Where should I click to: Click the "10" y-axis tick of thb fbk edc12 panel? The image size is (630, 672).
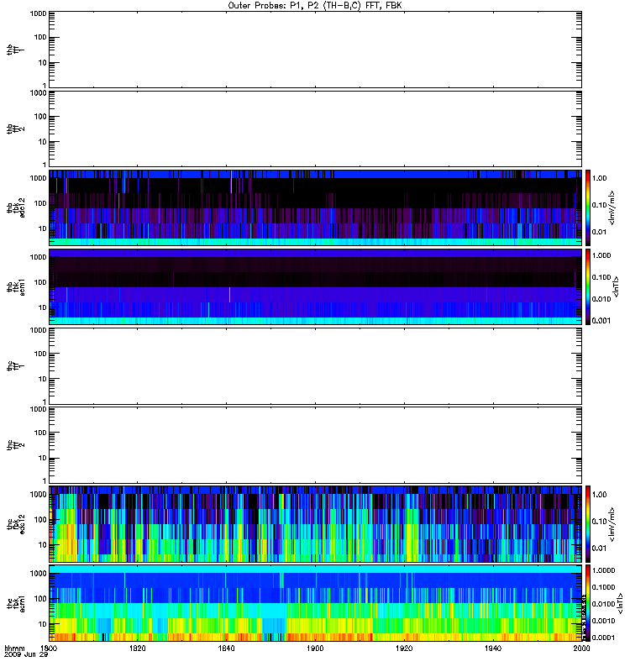(x=43, y=228)
